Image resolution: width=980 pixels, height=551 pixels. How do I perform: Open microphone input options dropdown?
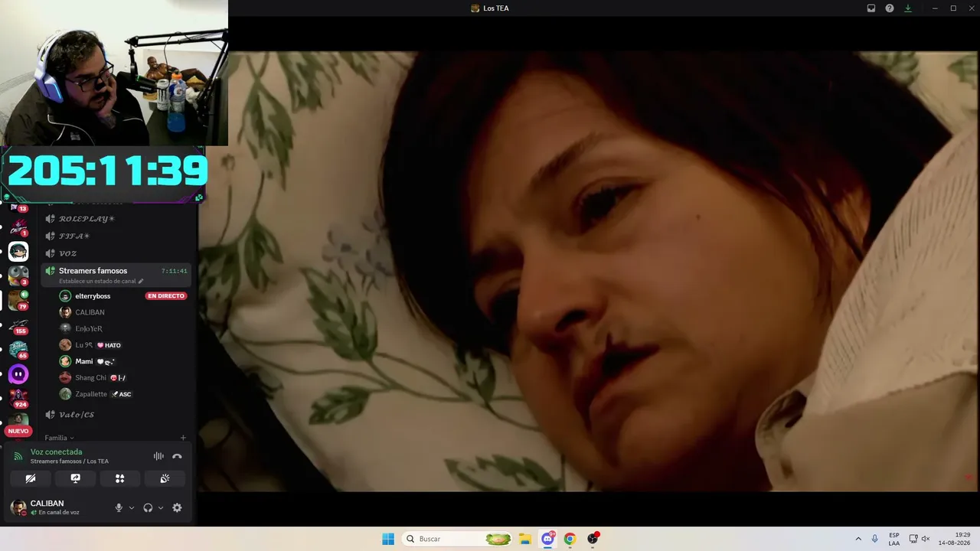pos(132,507)
